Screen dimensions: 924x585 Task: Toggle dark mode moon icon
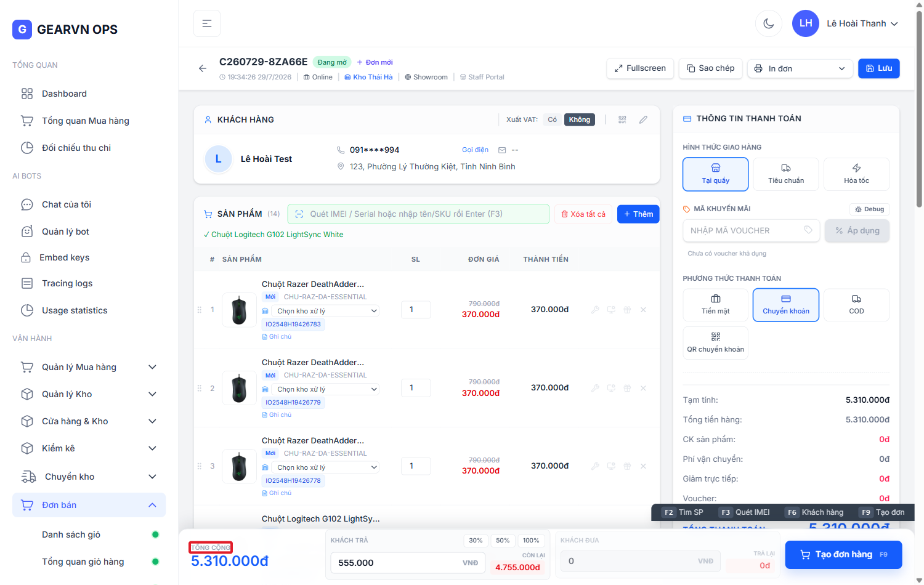pos(768,23)
